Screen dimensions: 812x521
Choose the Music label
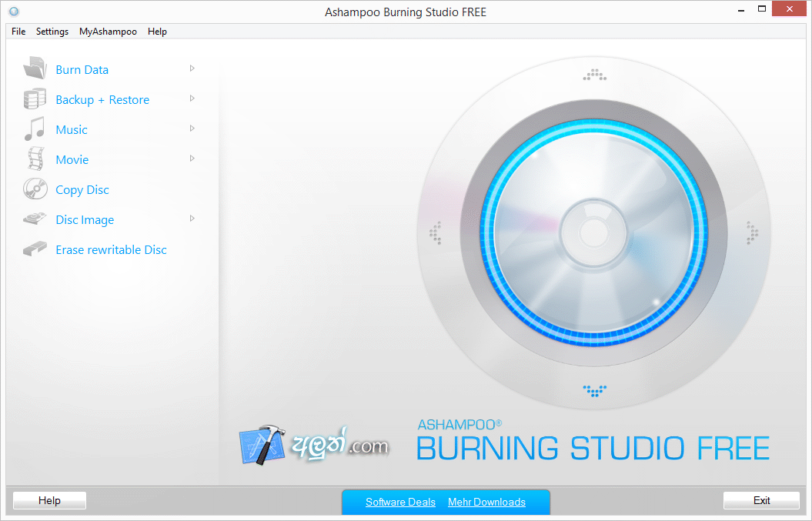pos(72,129)
